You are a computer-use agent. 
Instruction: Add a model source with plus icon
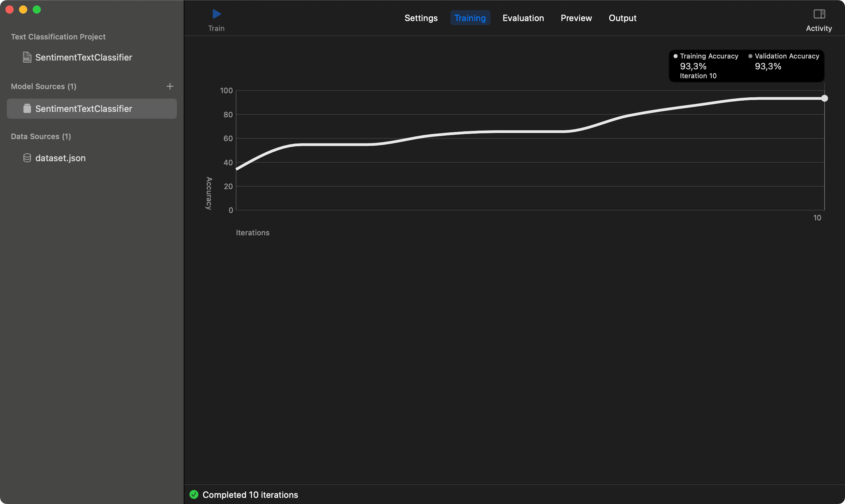point(170,86)
